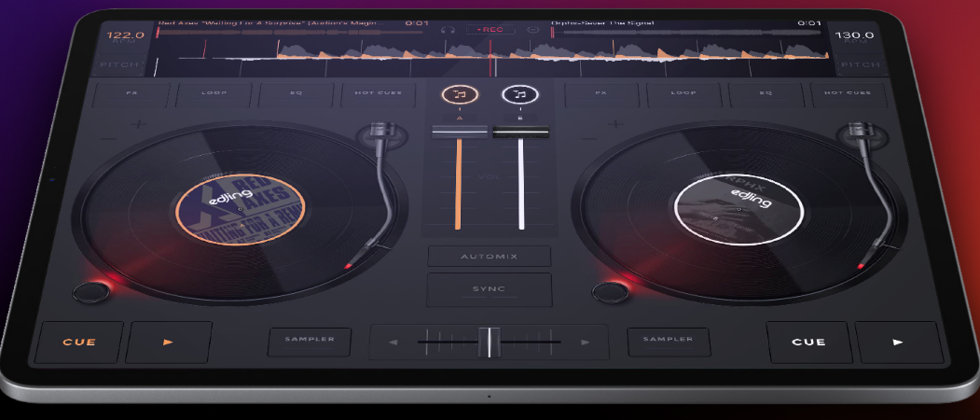The width and height of the screenshot is (980, 420).
Task: Click the left deck plus icon
Action: click(139, 124)
